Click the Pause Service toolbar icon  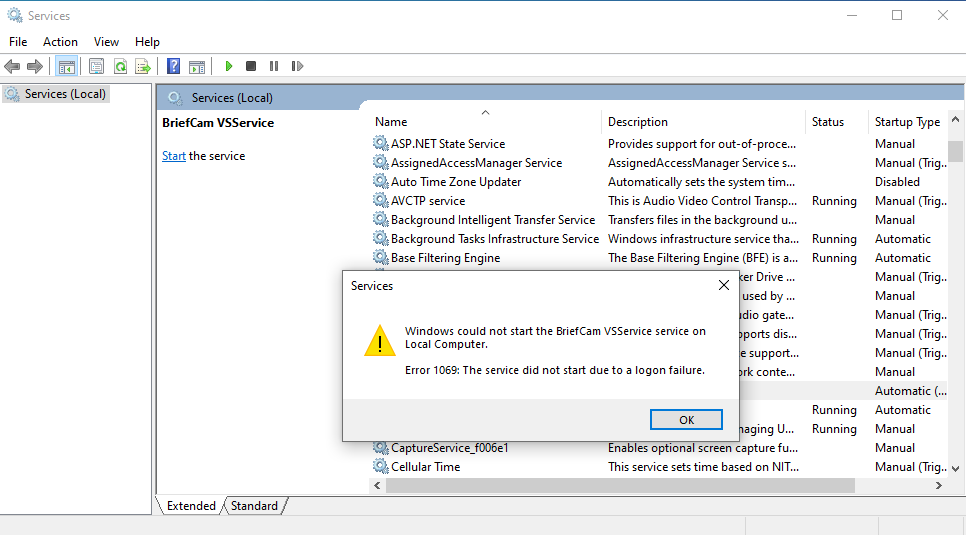[274, 66]
